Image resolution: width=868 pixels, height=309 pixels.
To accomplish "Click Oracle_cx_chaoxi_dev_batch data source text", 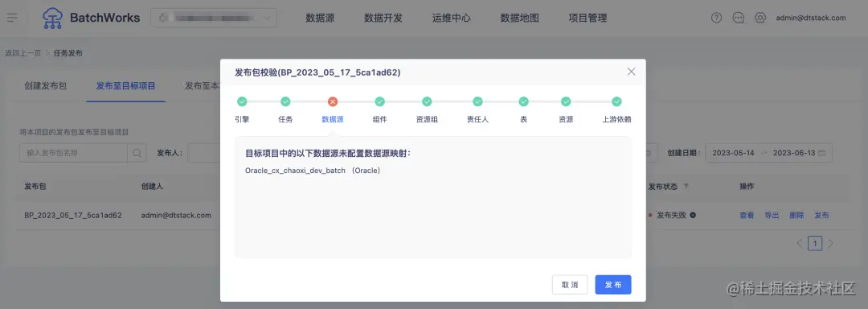I will [295, 171].
